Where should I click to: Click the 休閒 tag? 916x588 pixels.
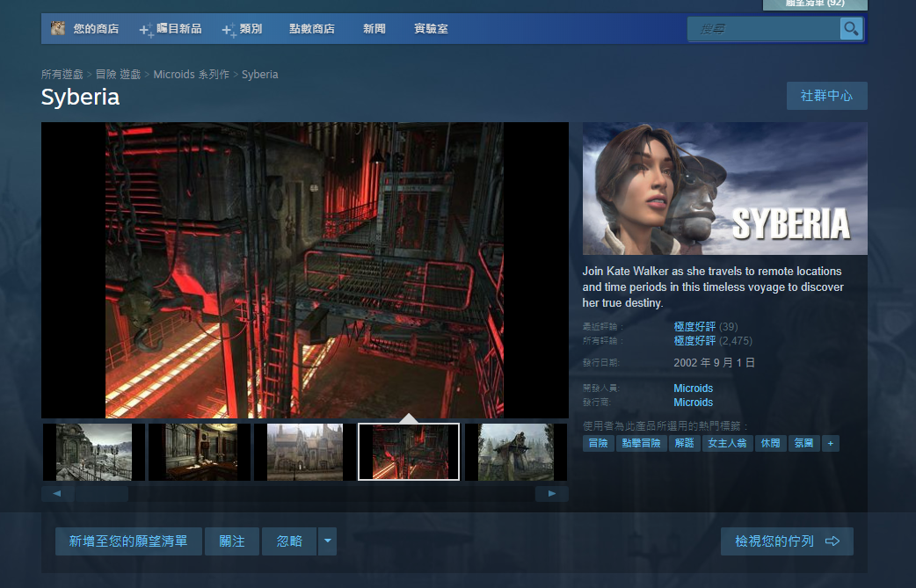pos(771,443)
